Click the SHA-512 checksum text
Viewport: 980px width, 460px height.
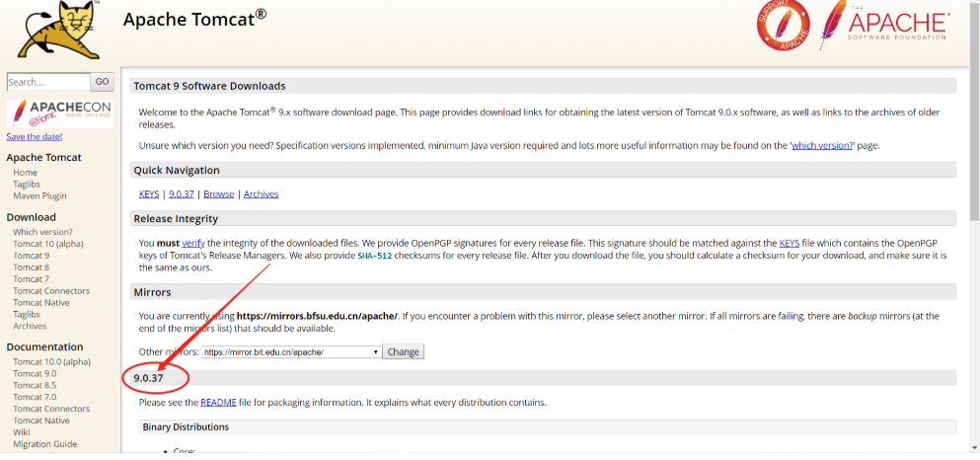pos(375,256)
